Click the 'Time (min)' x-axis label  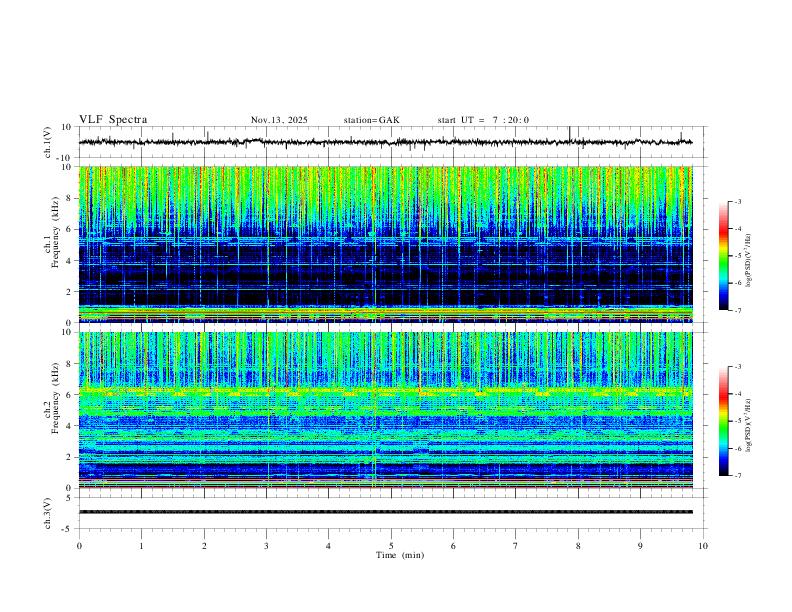coord(400,555)
